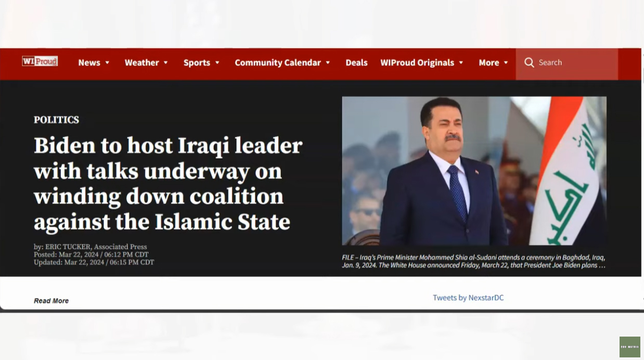Screen dimensions: 644x360
Task: Expand the News dropdown arrow
Action: (107, 62)
